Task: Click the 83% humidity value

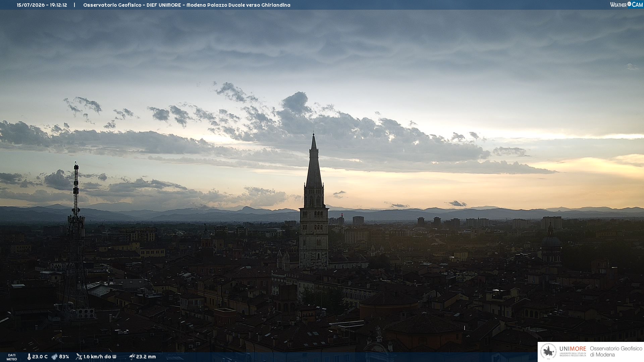Action: click(64, 357)
